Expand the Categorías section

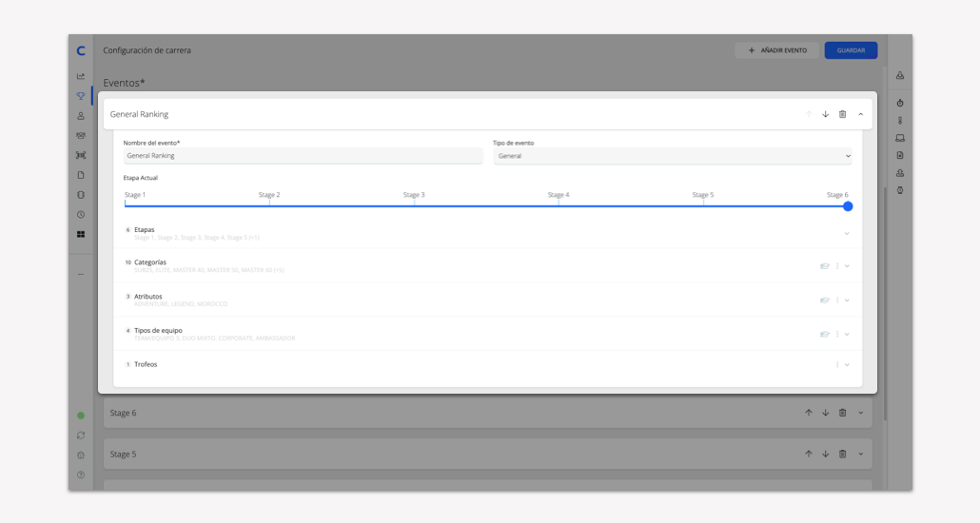point(847,266)
